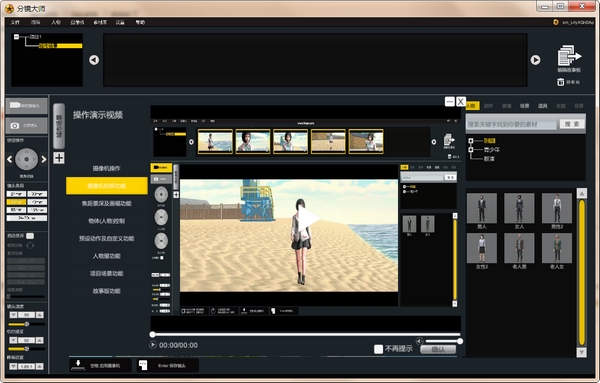Click the export storyboard icon at top right
Viewport: 600px width, 383px height.
[569, 55]
